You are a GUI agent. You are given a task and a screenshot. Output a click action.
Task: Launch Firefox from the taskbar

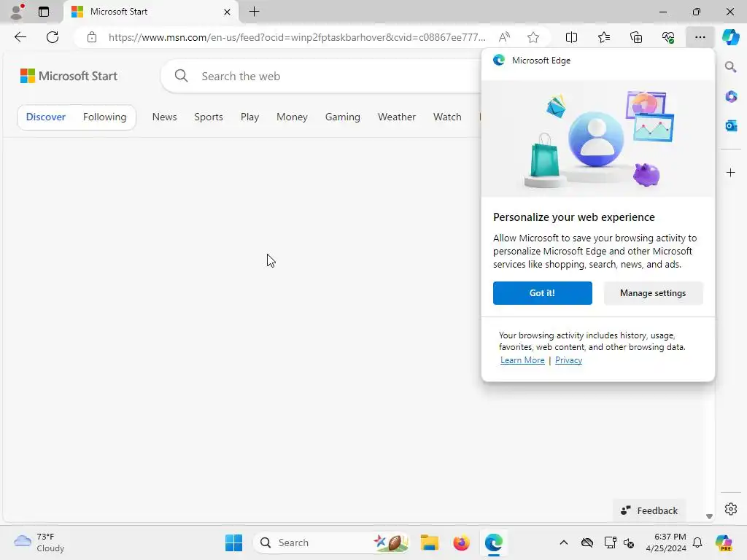click(x=461, y=542)
